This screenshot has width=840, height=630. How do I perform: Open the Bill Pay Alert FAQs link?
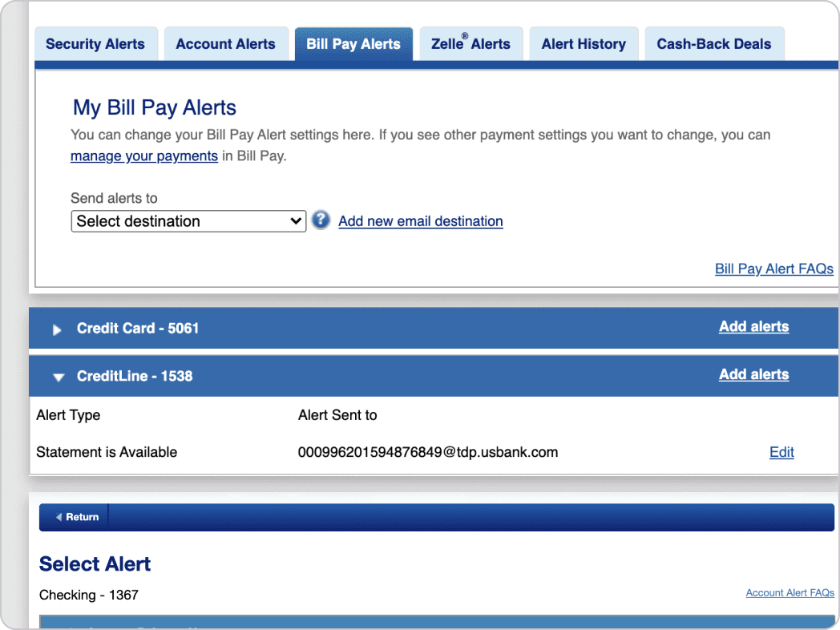(x=774, y=269)
